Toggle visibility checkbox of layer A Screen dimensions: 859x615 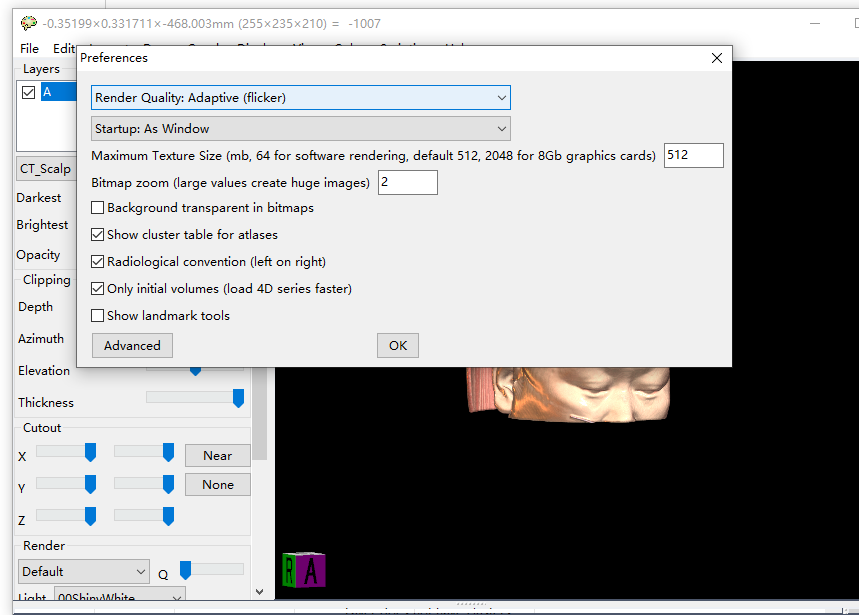point(29,92)
